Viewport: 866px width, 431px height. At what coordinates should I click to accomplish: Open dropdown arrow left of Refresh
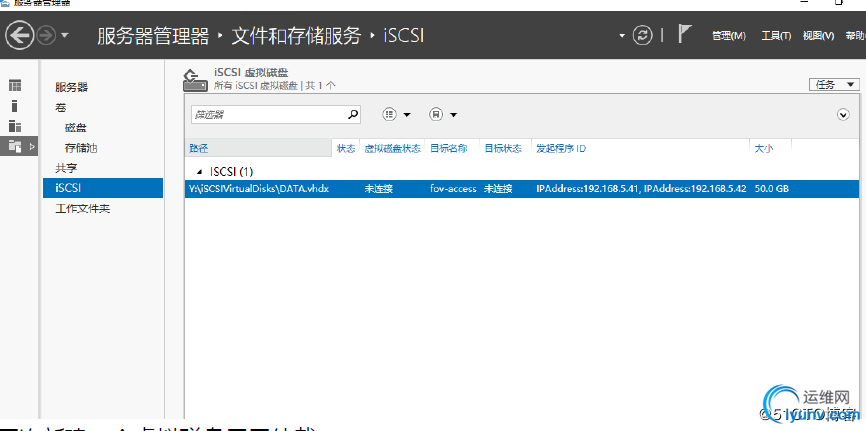coord(622,36)
